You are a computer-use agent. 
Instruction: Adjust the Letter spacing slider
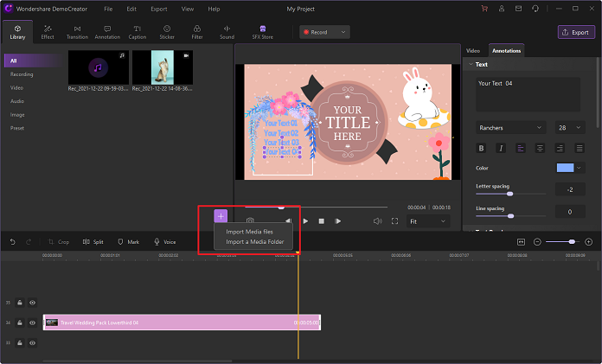510,194
